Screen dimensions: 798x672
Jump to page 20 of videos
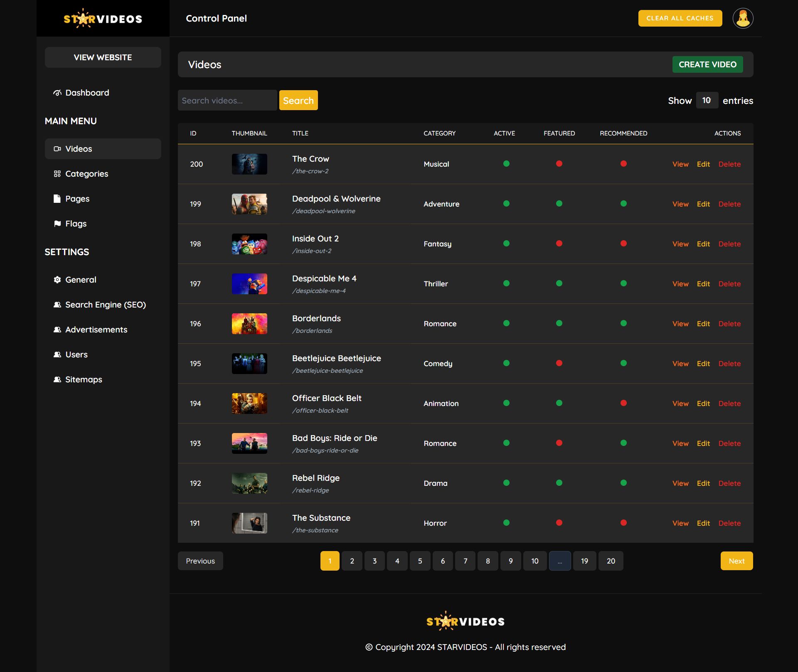coord(611,561)
